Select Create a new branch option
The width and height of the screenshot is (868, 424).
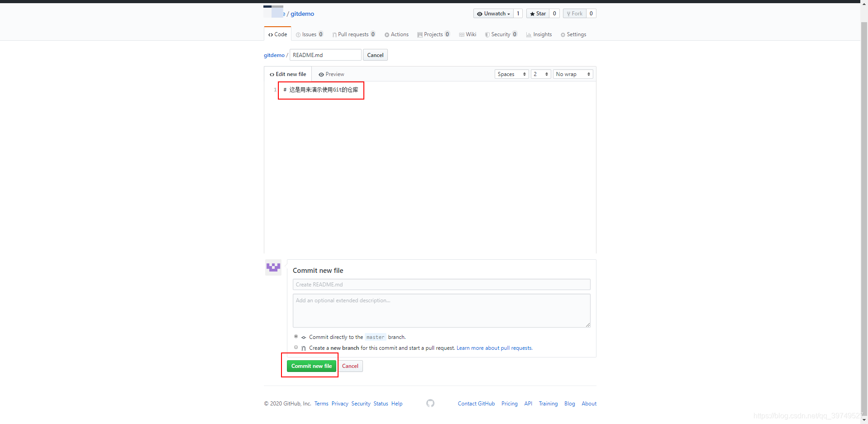point(296,348)
